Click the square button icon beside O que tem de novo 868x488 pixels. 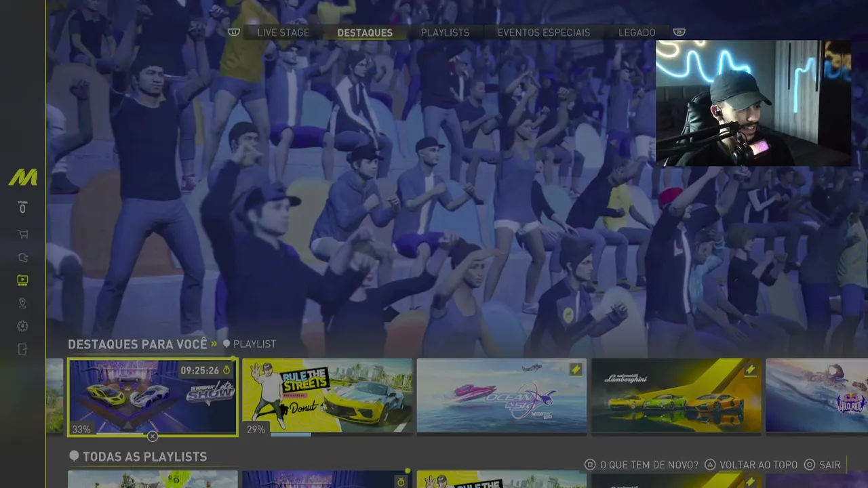point(590,465)
